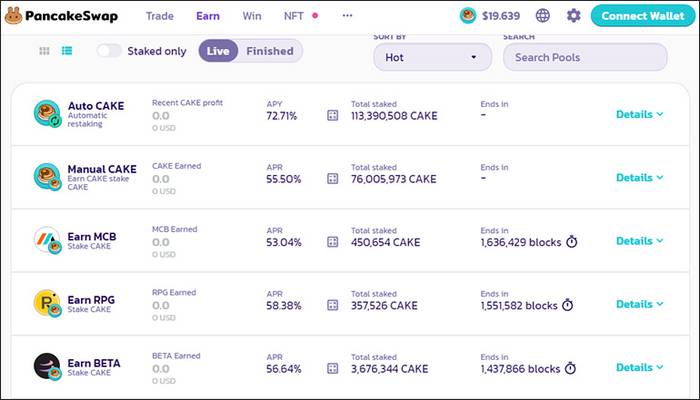Open the Win menu
700x400 pixels.
click(252, 16)
